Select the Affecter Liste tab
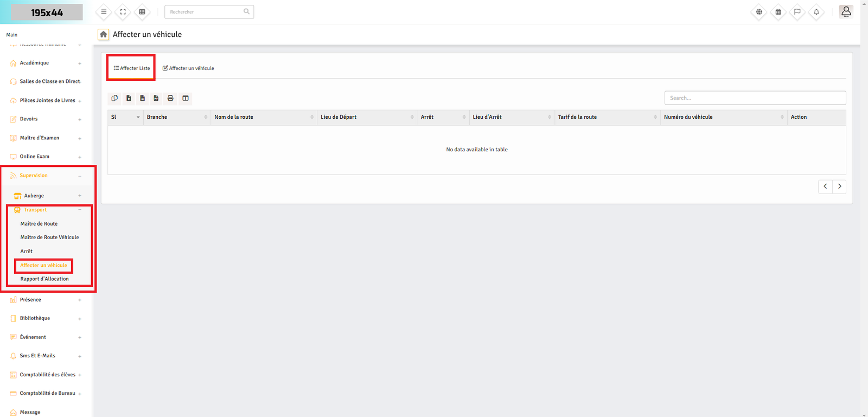The image size is (868, 417). point(132,68)
